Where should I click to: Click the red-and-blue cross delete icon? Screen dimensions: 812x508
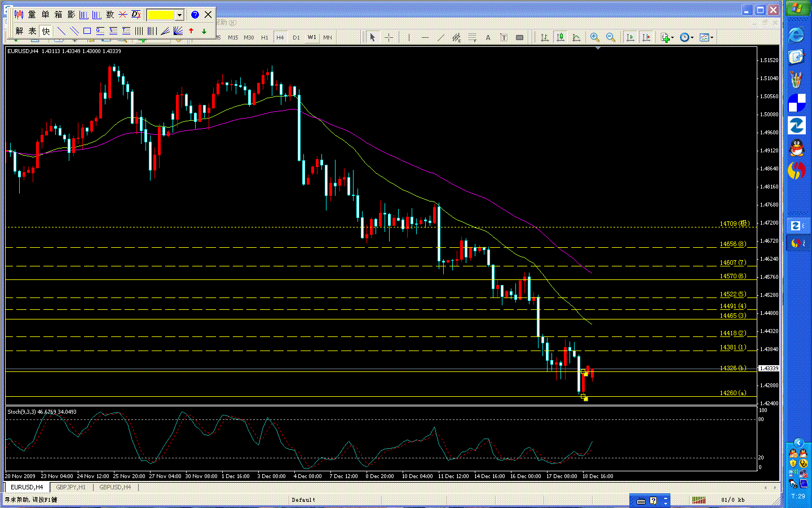(x=123, y=15)
